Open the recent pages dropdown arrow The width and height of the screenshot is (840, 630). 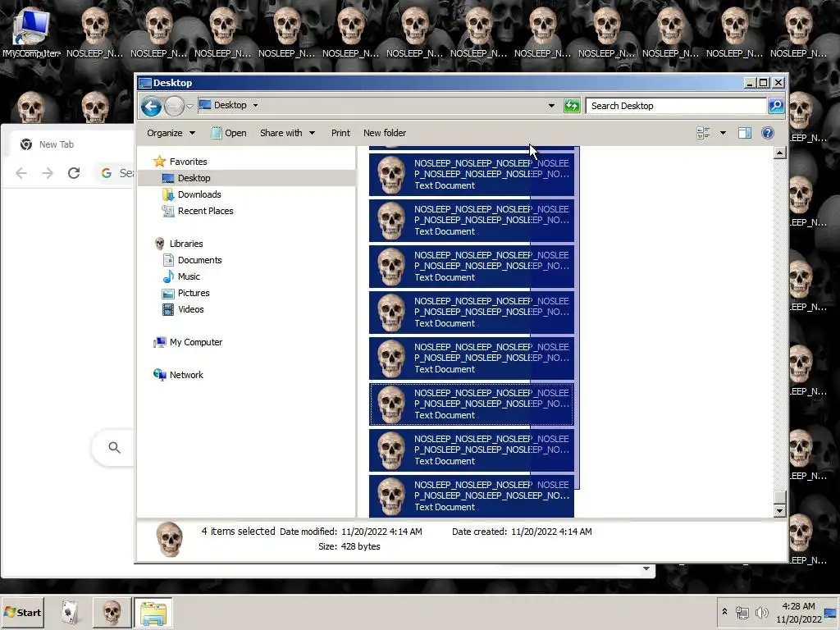point(189,106)
